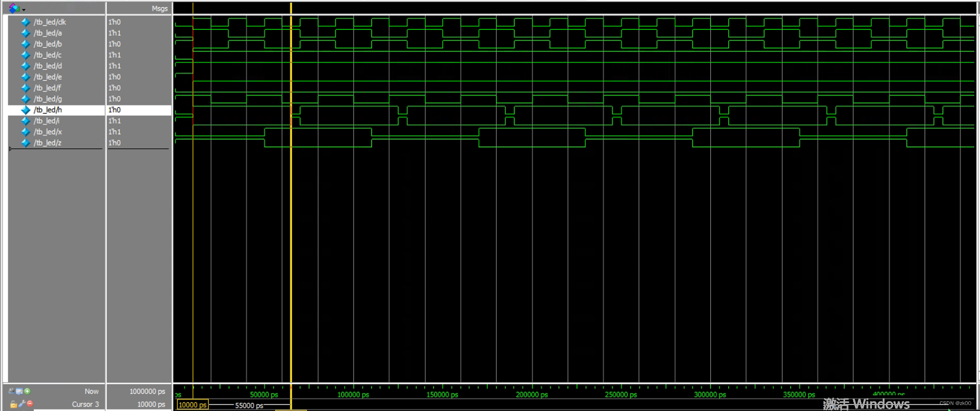Click value 1'h0 in the /tb_led/h row
The width and height of the screenshot is (980, 411).
(x=115, y=110)
